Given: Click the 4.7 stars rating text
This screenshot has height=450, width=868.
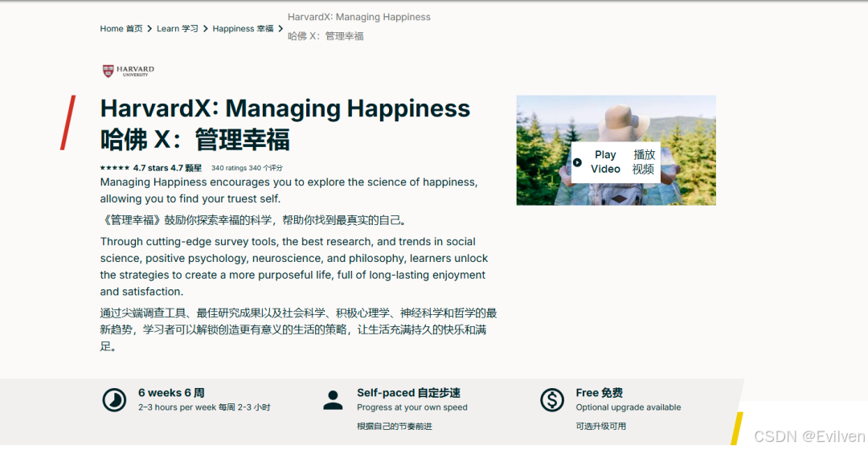Looking at the screenshot, I should pos(167,168).
